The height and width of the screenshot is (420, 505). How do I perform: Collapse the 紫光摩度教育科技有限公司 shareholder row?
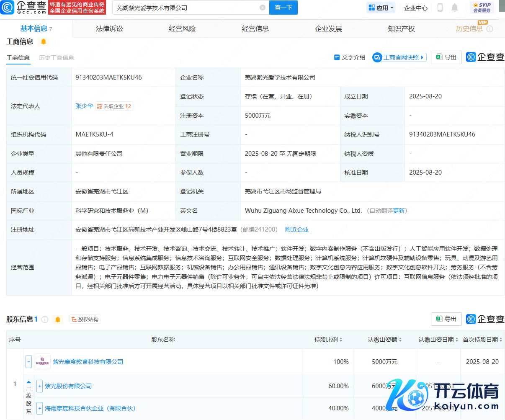(28, 362)
